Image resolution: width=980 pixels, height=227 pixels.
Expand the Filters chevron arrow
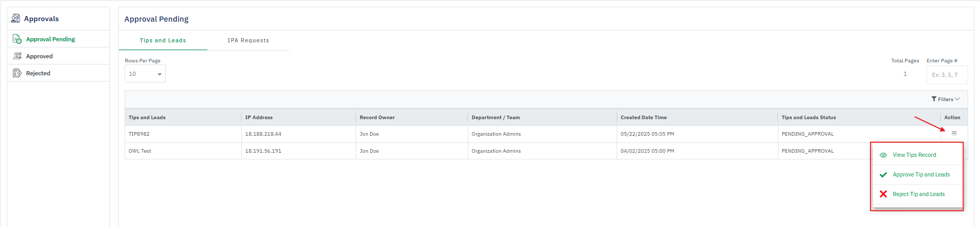click(x=957, y=99)
